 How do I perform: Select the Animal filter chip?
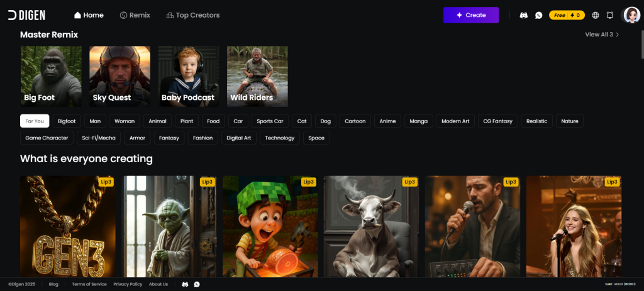(157, 121)
